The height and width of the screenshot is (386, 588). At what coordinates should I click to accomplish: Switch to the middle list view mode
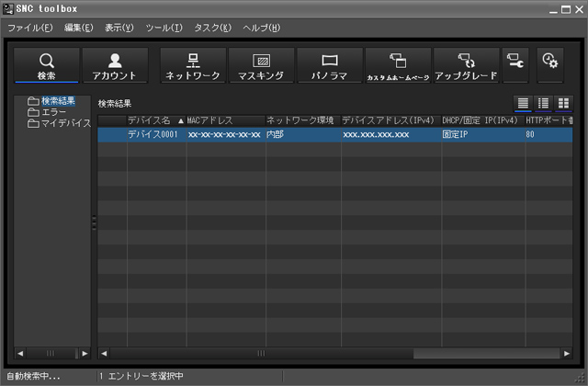tap(543, 103)
